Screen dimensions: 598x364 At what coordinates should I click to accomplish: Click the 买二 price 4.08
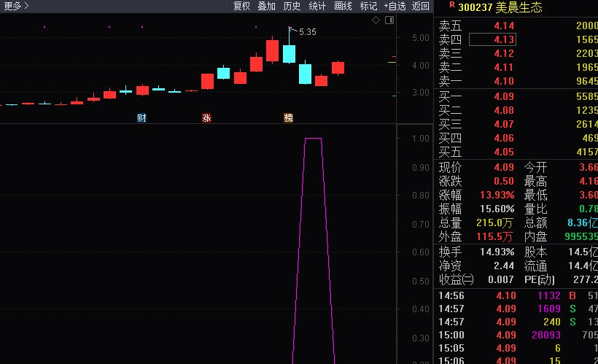click(504, 110)
